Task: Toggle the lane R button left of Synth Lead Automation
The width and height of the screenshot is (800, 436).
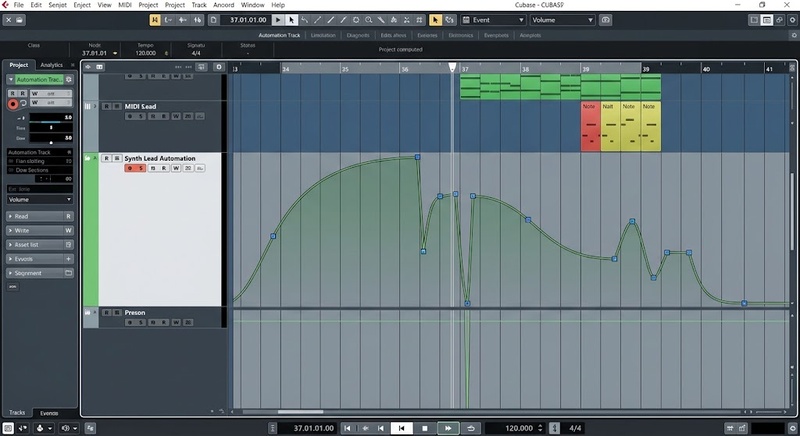Action: point(106,159)
